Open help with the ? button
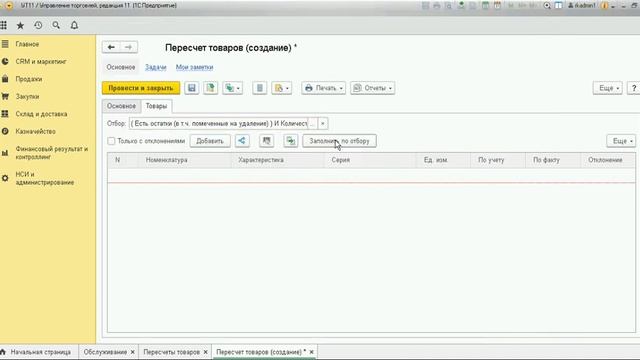640x360 pixels. pyautogui.click(x=634, y=88)
